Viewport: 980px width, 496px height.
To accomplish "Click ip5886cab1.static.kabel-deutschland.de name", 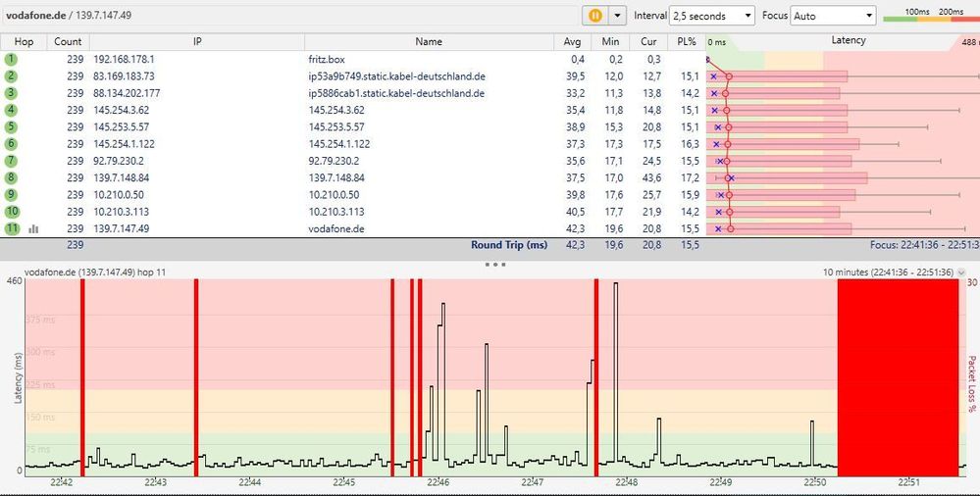I will click(x=396, y=93).
